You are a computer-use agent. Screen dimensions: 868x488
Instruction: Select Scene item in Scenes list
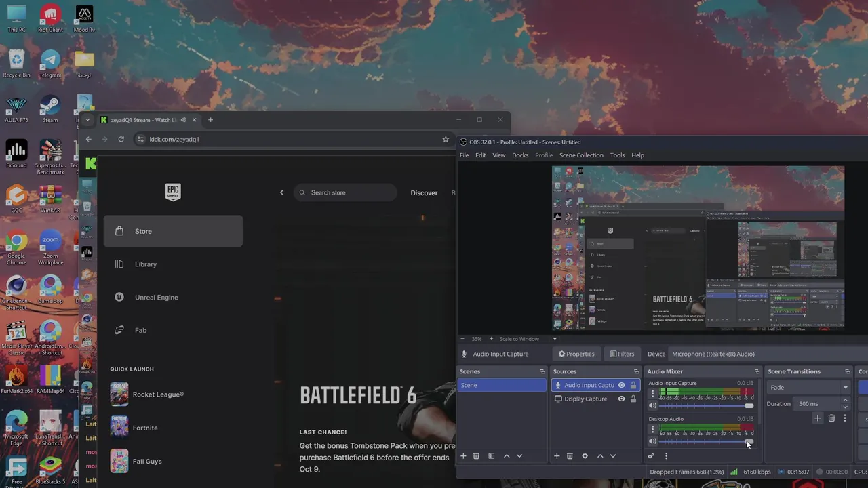click(x=502, y=385)
